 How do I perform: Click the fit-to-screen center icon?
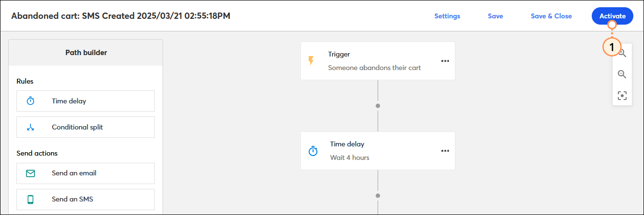622,96
